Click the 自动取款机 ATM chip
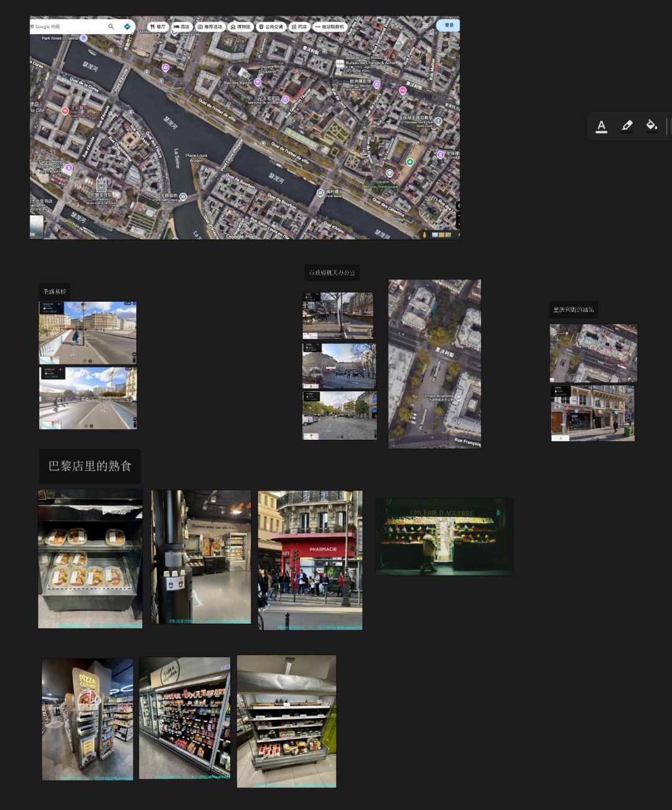 330,27
